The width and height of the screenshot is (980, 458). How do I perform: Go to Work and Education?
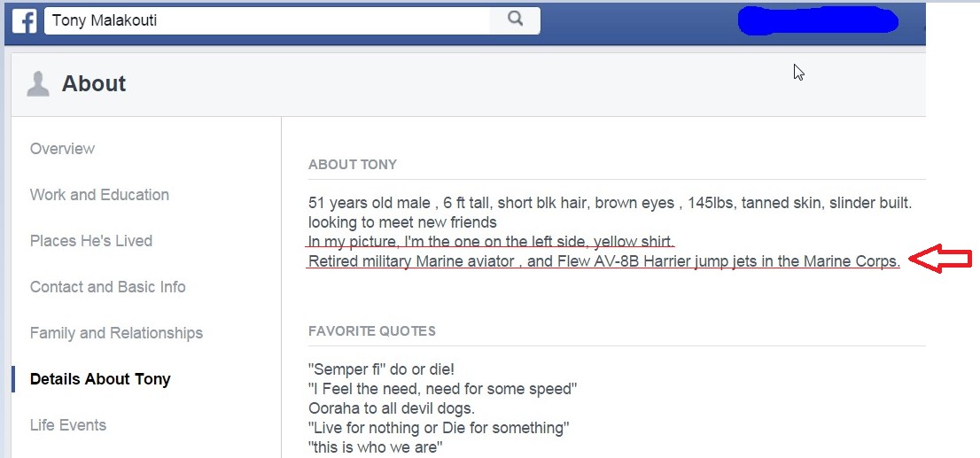click(x=99, y=195)
